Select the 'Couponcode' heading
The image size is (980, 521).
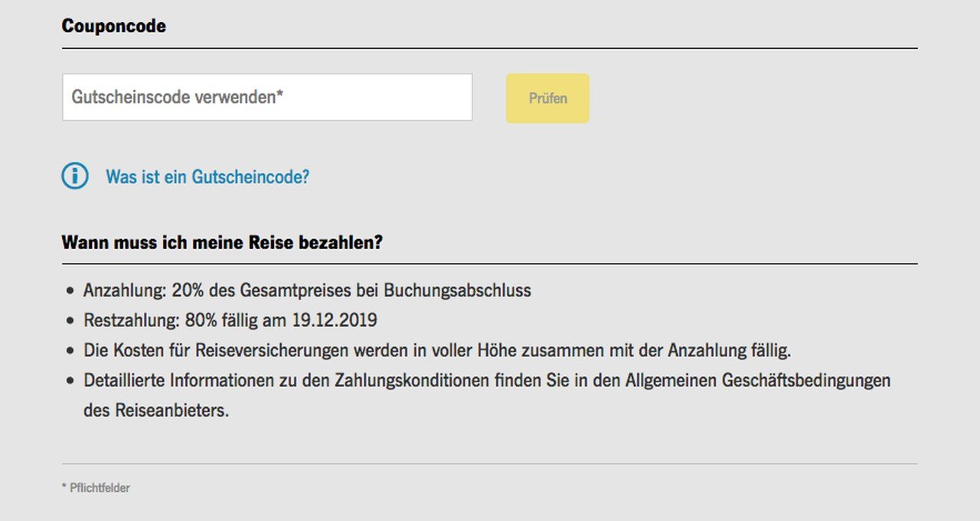point(113,25)
